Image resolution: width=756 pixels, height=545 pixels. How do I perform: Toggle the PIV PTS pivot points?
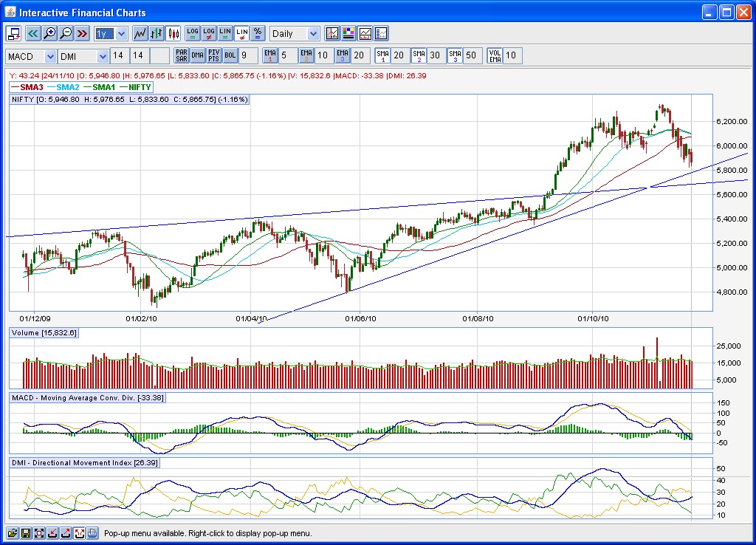click(x=213, y=55)
